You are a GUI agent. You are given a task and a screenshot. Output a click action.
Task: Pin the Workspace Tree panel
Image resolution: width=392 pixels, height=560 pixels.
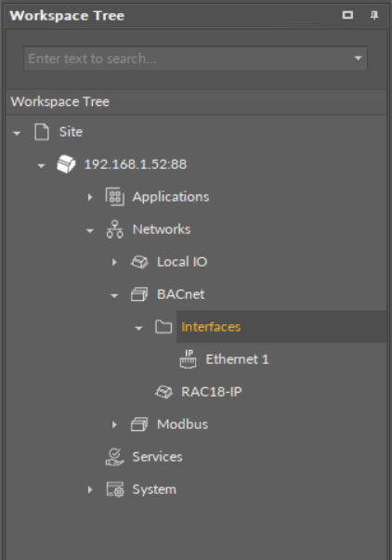coord(374,16)
